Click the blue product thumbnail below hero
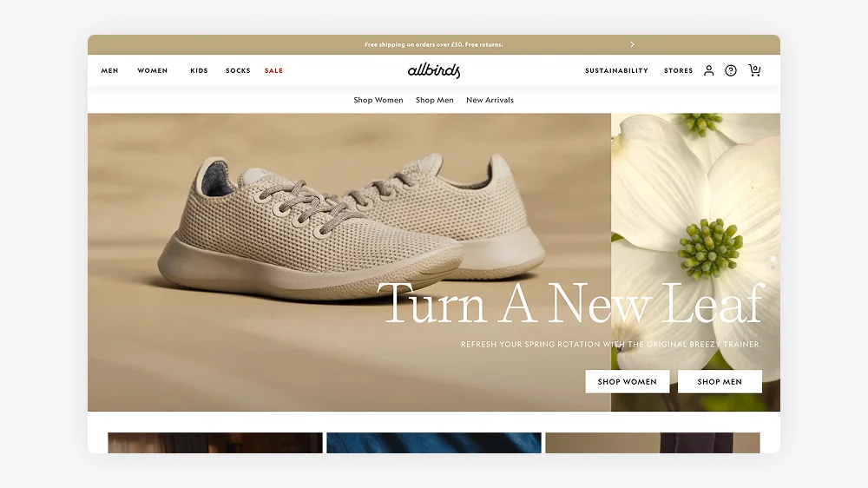Image resolution: width=868 pixels, height=488 pixels. point(434,443)
